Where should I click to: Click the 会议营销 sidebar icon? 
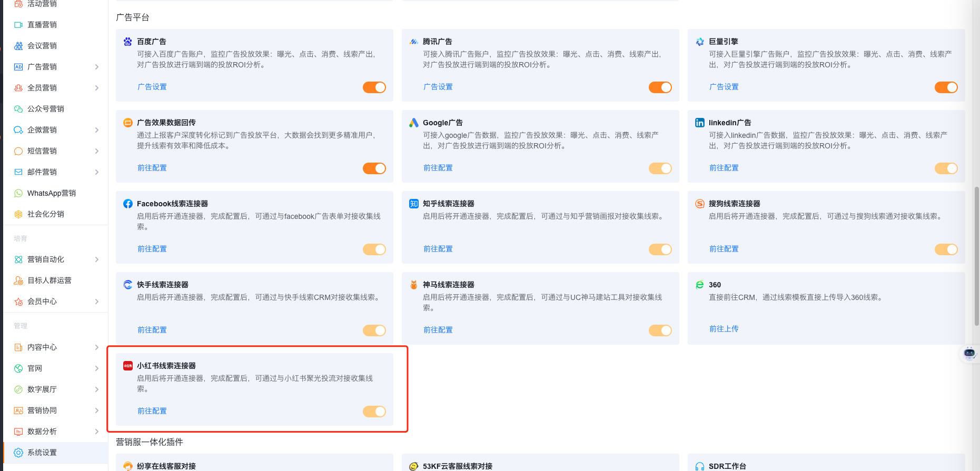(18, 46)
